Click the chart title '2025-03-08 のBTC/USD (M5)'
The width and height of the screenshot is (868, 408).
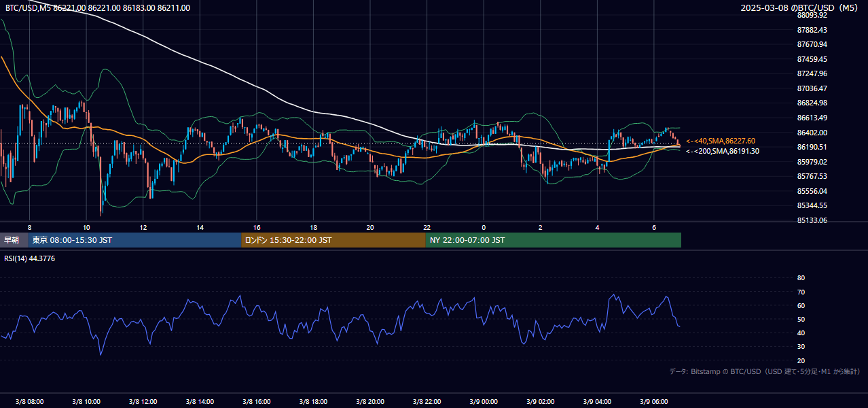(x=801, y=8)
